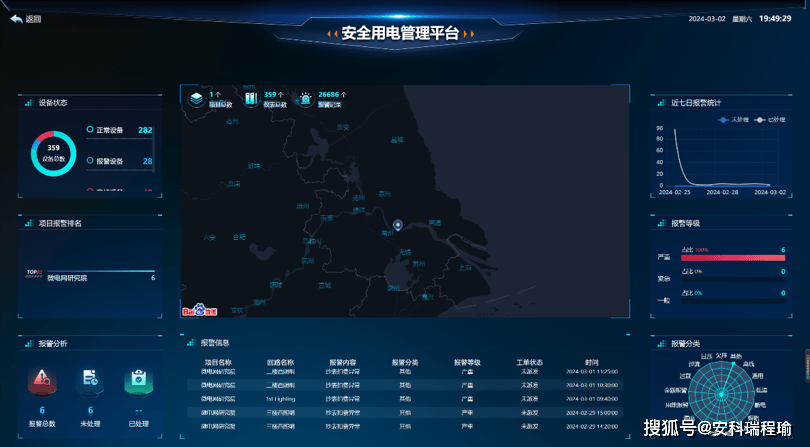Click the 未处理 count 6 in 报警分析
The image size is (810, 447).
(90, 411)
